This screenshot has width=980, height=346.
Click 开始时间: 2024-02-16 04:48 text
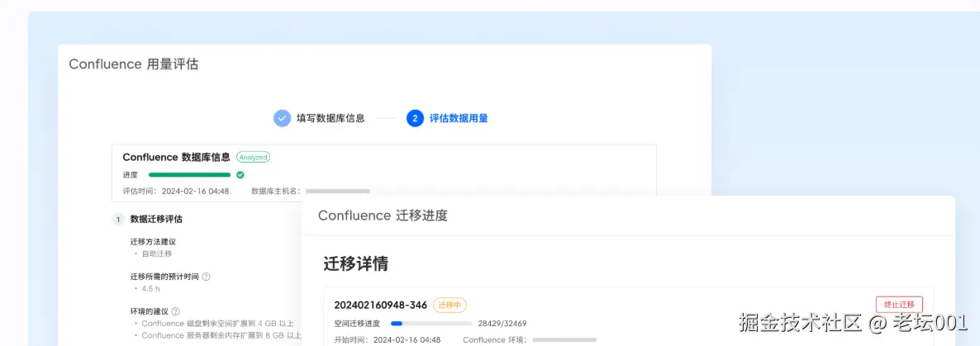388,340
